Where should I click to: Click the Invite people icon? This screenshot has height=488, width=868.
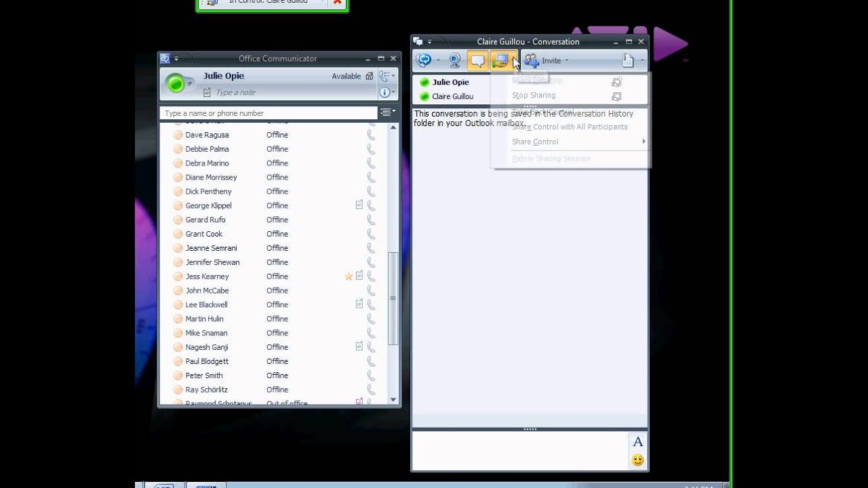pyautogui.click(x=531, y=60)
